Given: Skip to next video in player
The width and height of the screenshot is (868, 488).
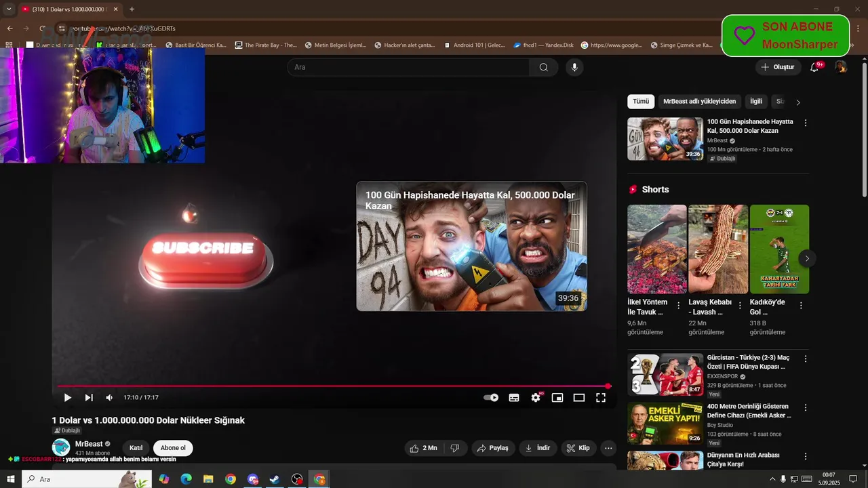Looking at the screenshot, I should click(89, 398).
